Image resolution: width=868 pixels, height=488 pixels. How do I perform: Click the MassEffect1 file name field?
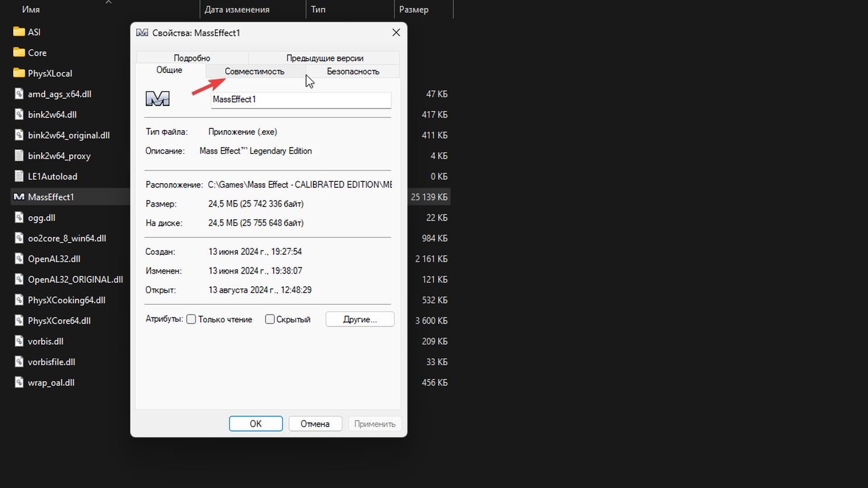301,100
